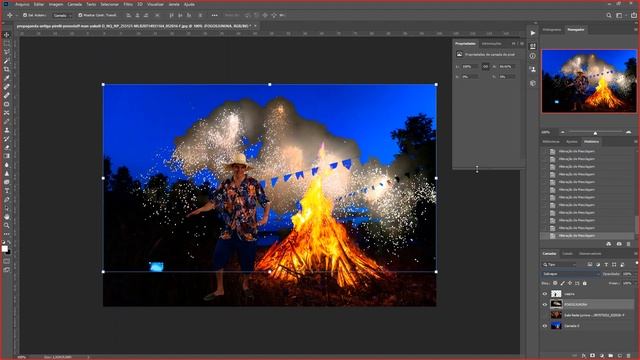640x360 pixels.
Task: Select the Hand tool
Action: tap(7, 217)
